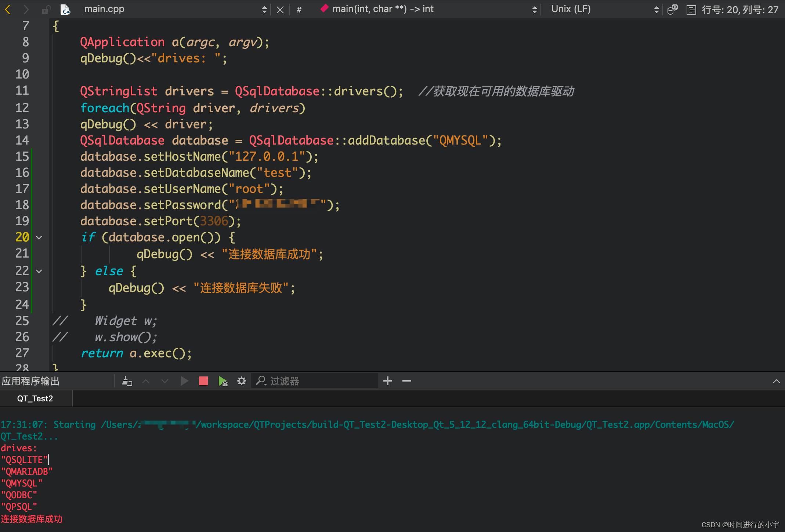Collapse the if block at line 20
Image resolution: width=785 pixels, height=532 pixels.
pyautogui.click(x=39, y=237)
